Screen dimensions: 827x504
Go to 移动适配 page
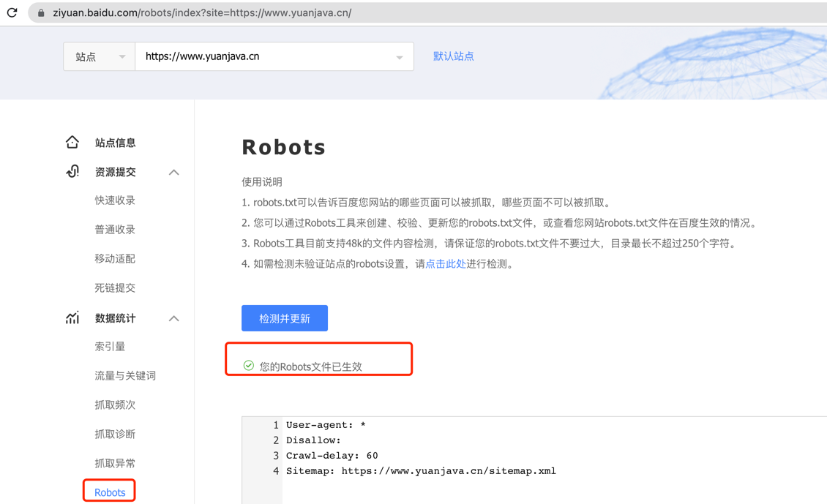coord(115,259)
